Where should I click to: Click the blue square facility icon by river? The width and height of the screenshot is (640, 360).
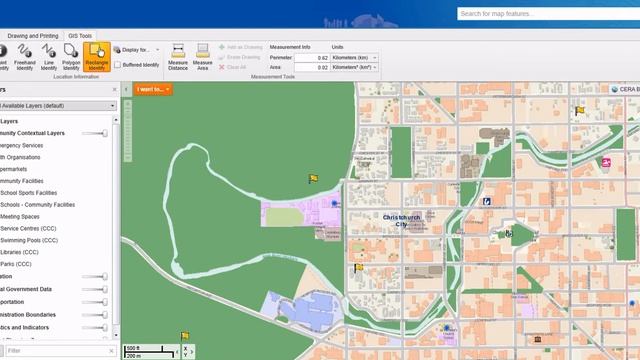point(487,201)
